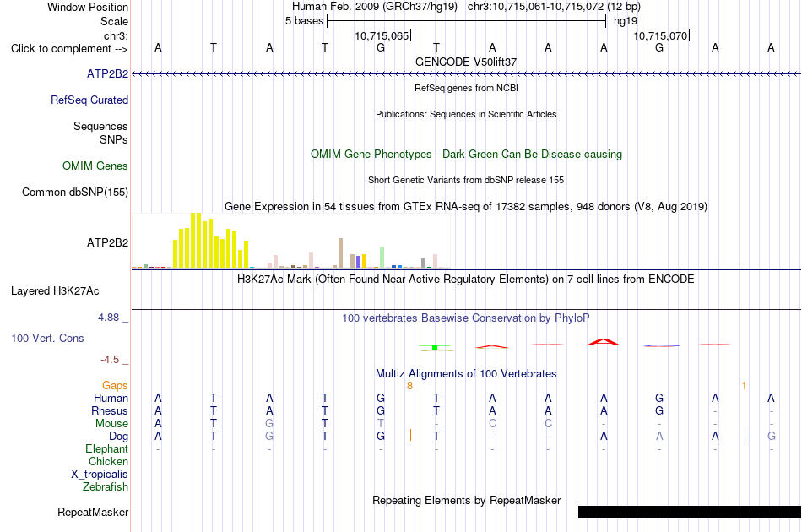Click the Window Position label

click(88, 7)
